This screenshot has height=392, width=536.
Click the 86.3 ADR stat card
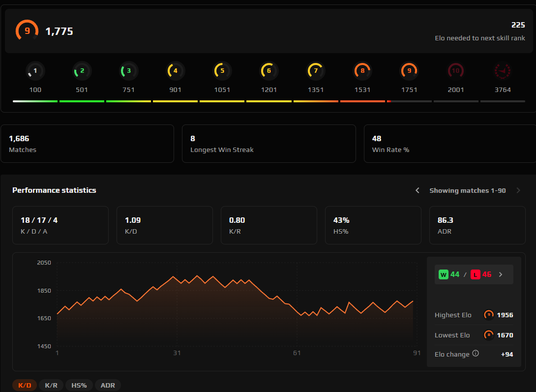click(x=477, y=225)
